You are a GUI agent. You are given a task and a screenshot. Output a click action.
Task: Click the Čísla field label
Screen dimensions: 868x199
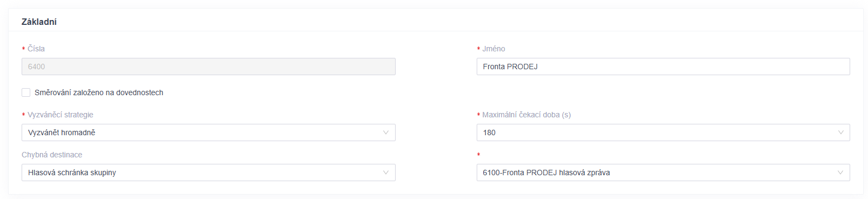[x=36, y=49]
